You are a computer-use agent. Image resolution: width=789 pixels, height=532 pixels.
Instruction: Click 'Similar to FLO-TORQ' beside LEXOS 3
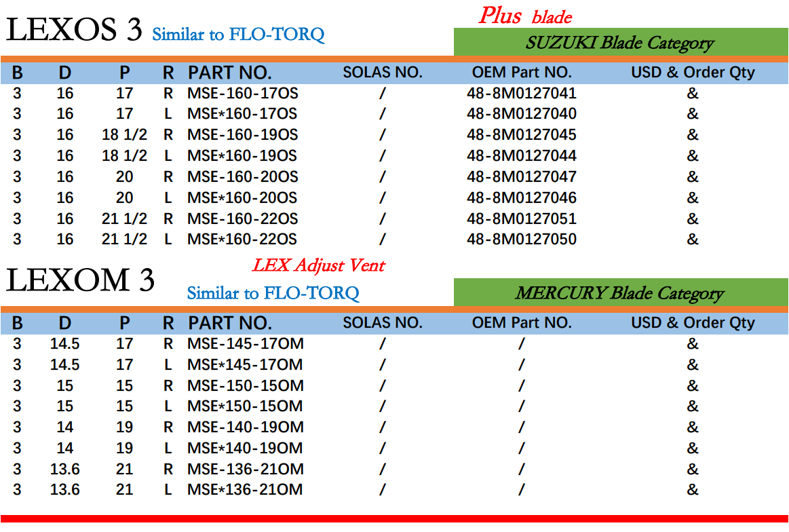click(x=239, y=34)
